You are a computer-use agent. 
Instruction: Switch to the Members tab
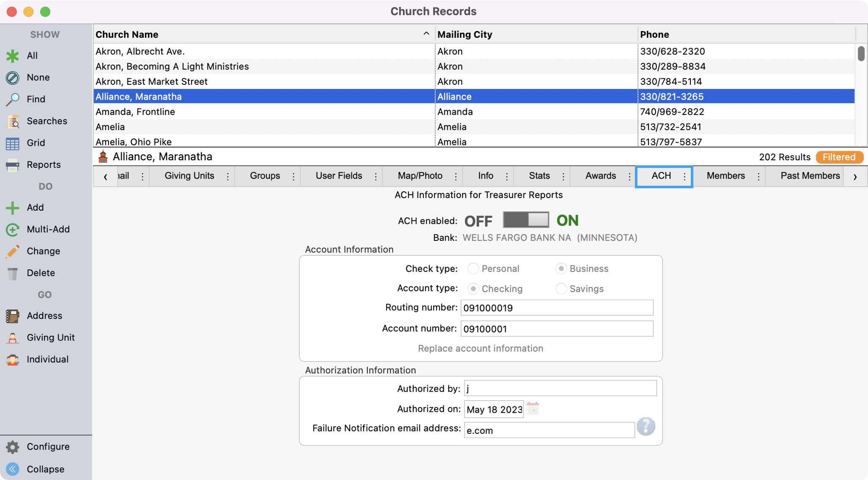coord(725,176)
